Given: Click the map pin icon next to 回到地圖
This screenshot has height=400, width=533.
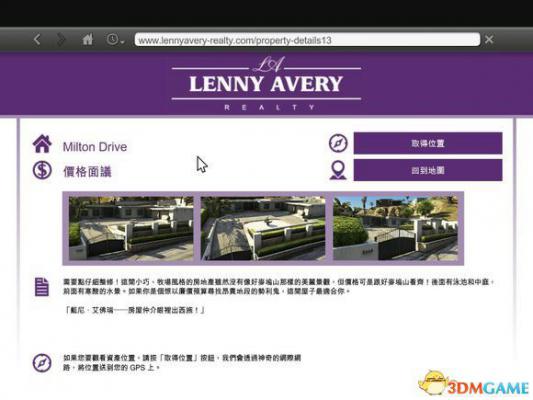Looking at the screenshot, I should point(338,170).
